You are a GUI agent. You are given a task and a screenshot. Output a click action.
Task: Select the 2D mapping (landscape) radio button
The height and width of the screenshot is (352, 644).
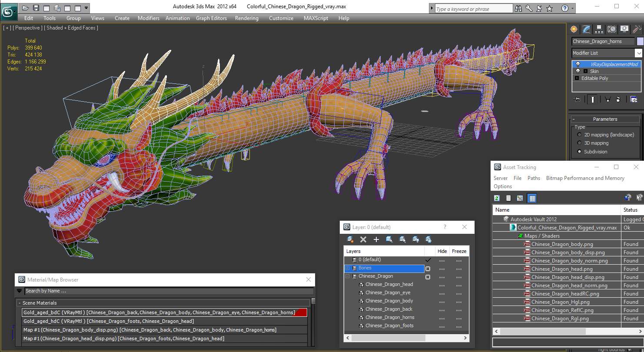579,135
